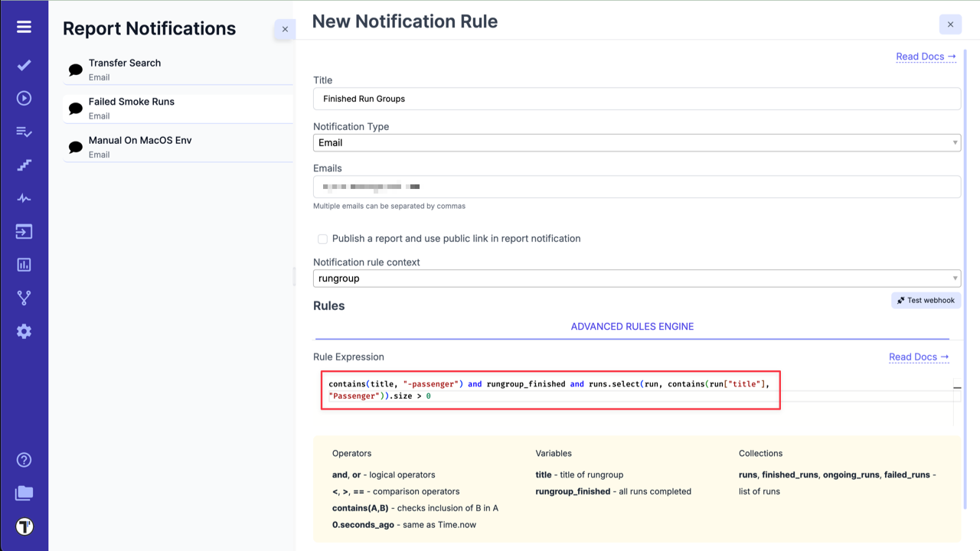Viewport: 980px width, 551px height.
Task: Open Settings via the gear icon
Action: pos(24,331)
